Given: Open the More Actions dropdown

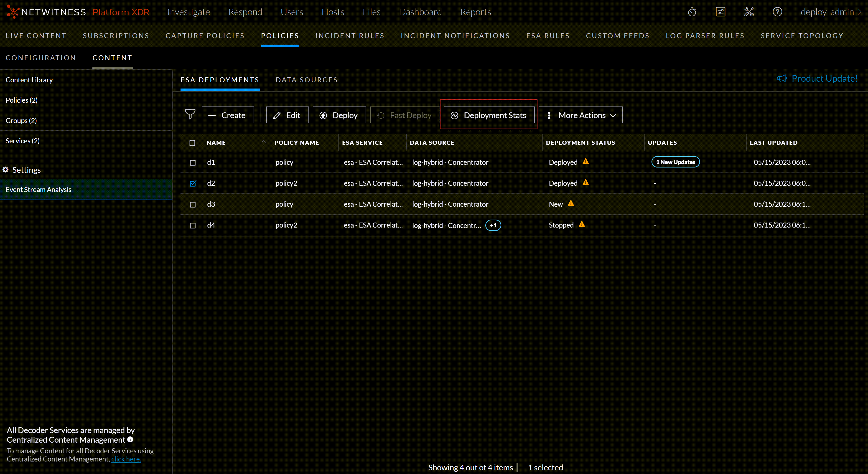Looking at the screenshot, I should [x=580, y=115].
